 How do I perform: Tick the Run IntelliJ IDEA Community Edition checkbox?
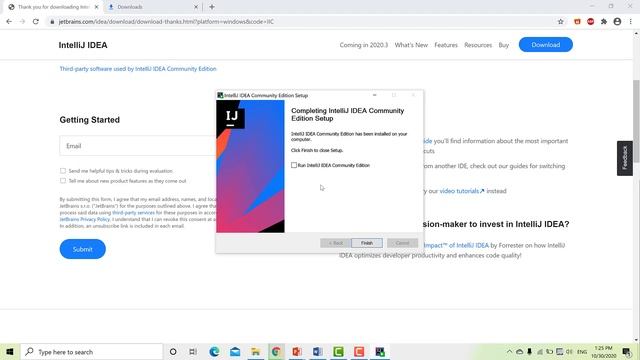294,165
